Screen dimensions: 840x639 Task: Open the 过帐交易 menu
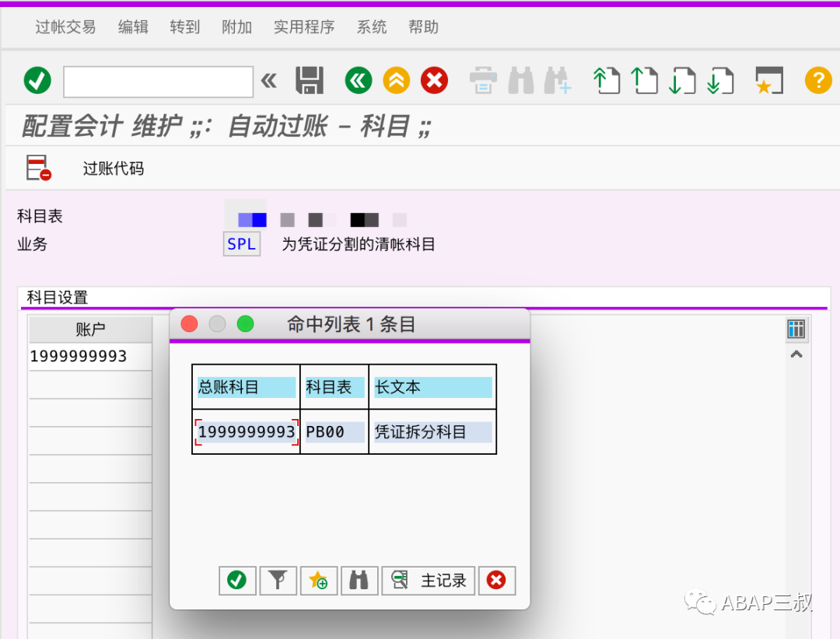(x=65, y=26)
